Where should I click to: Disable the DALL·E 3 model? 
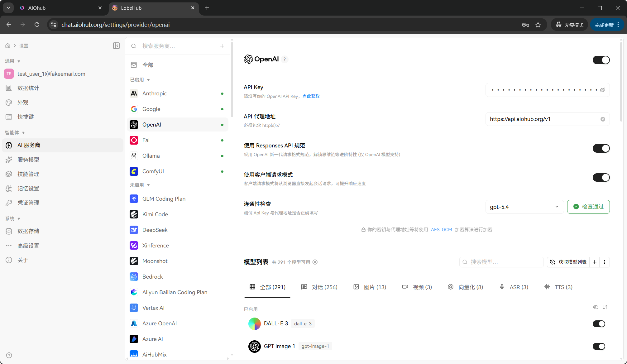tap(599, 324)
